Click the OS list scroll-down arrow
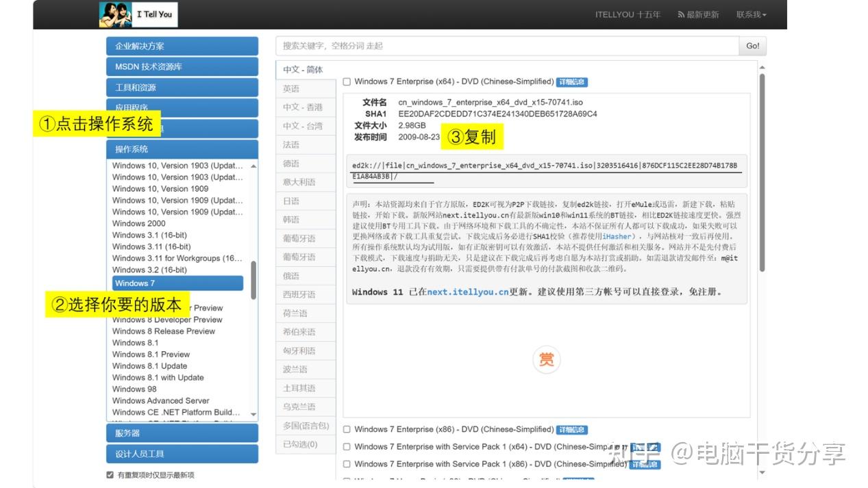868x488 pixels. click(x=253, y=414)
